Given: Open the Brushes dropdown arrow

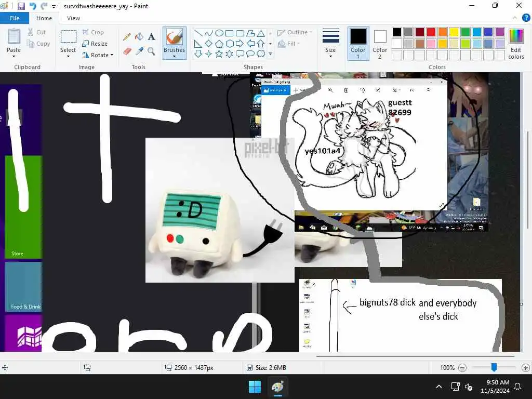Looking at the screenshot, I should point(175,56).
